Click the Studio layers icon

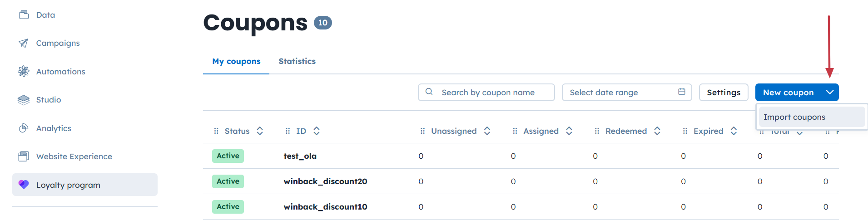24,100
